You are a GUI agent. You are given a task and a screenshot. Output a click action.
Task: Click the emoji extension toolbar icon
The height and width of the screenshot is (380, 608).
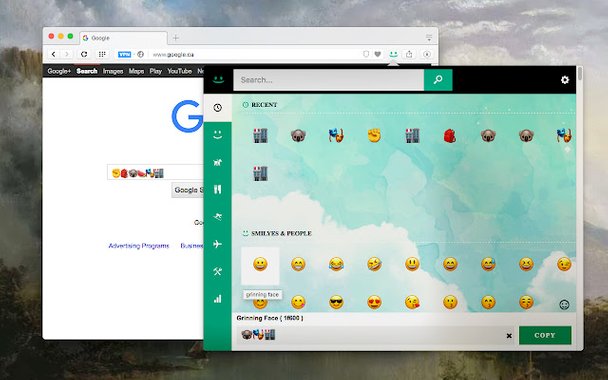pyautogui.click(x=393, y=54)
